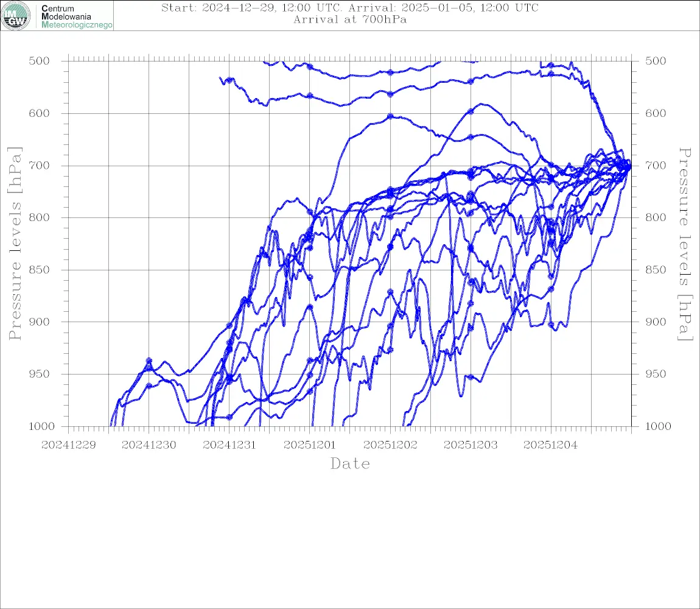Click the 20251202 date axis label
This screenshot has width=700, height=609.
click(390, 445)
